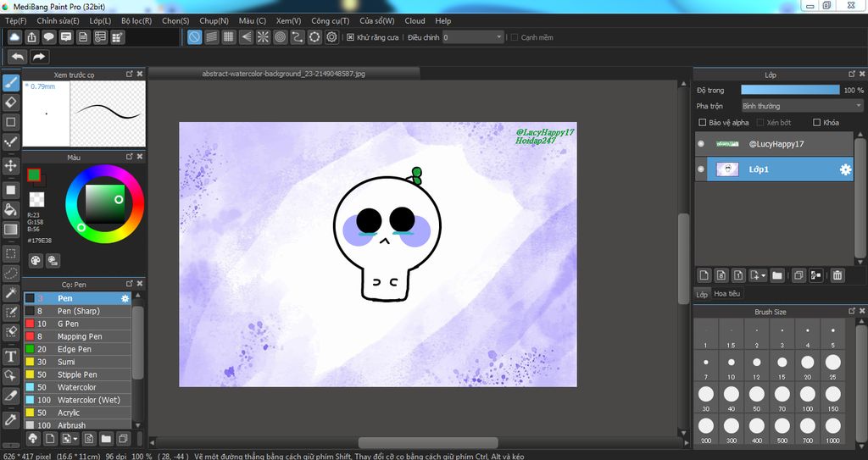Screen dimensions: 868x460
Task: Click the Undo arrow button
Action: [x=18, y=57]
